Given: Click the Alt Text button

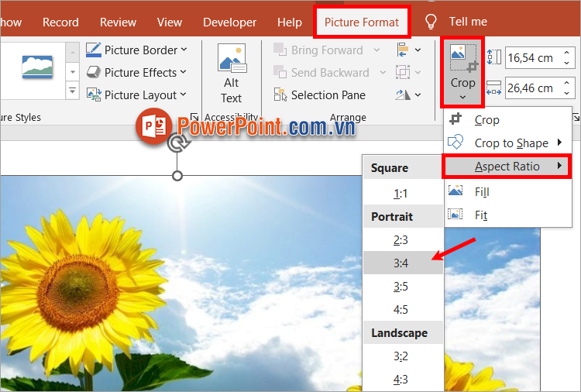Looking at the screenshot, I should (x=231, y=74).
